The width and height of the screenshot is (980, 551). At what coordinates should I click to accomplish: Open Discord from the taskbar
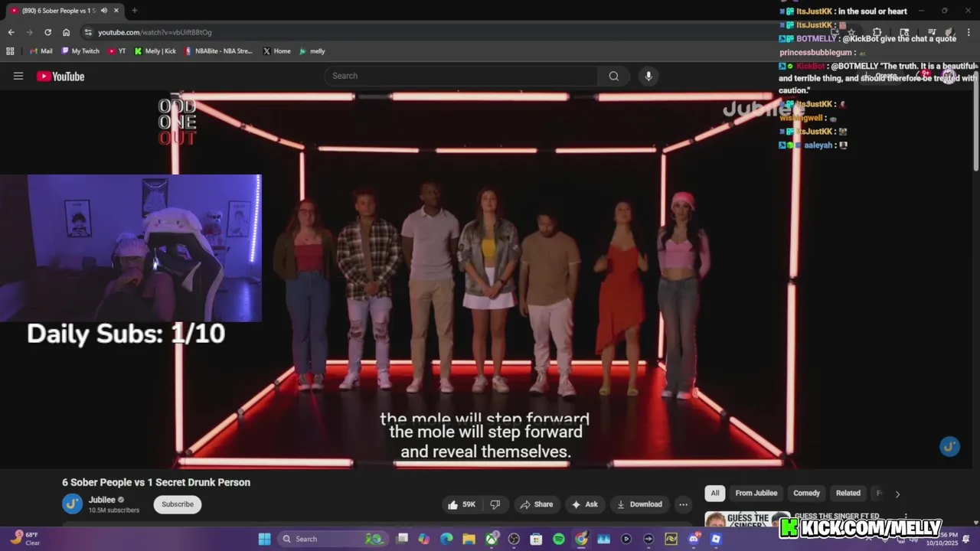(694, 539)
